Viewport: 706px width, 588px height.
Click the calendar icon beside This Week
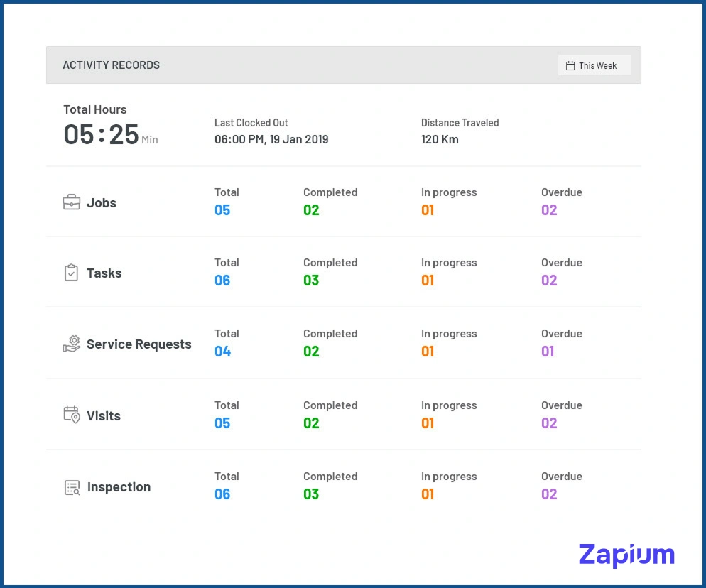[x=570, y=66]
